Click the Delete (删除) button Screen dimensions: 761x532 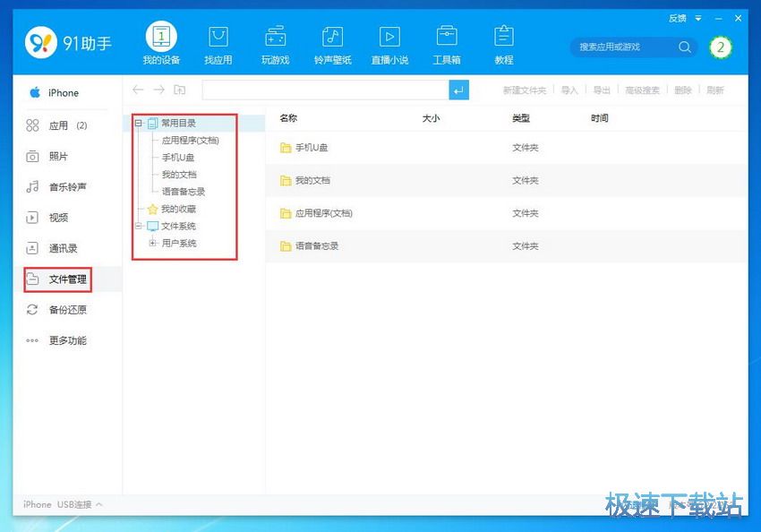[x=683, y=90]
